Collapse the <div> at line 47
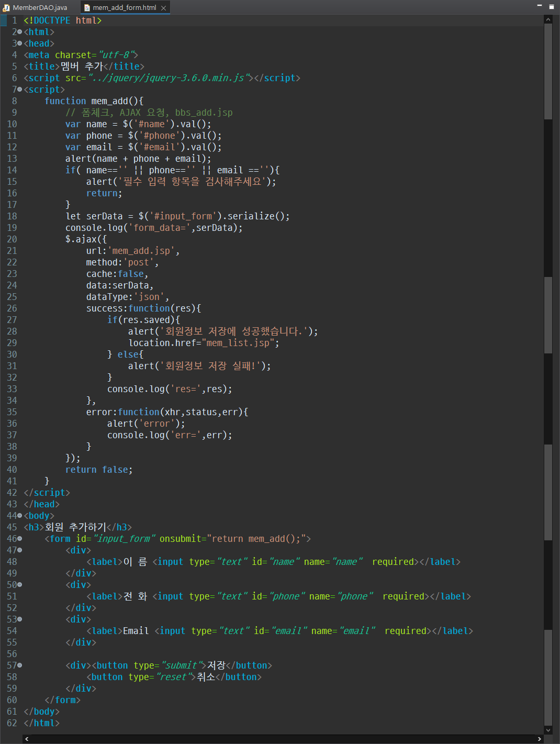The width and height of the screenshot is (560, 744). (20, 550)
